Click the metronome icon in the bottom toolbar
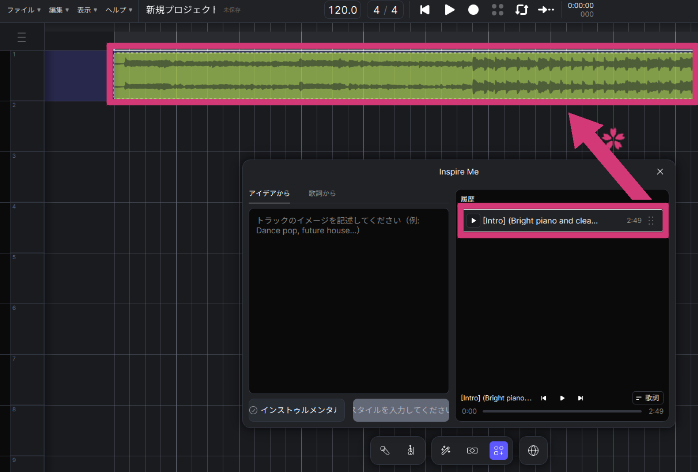 pos(411,451)
